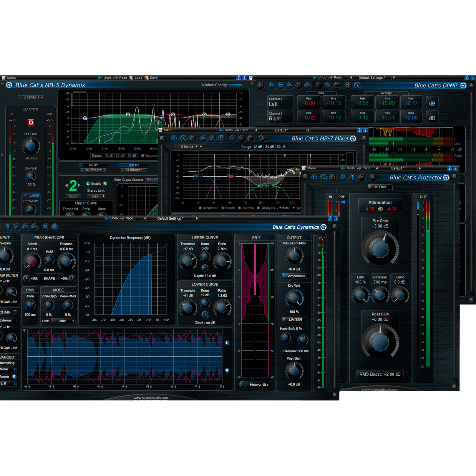Click DPMP snowflake freeze icon
The image size is (476, 476).
tap(348, 85)
